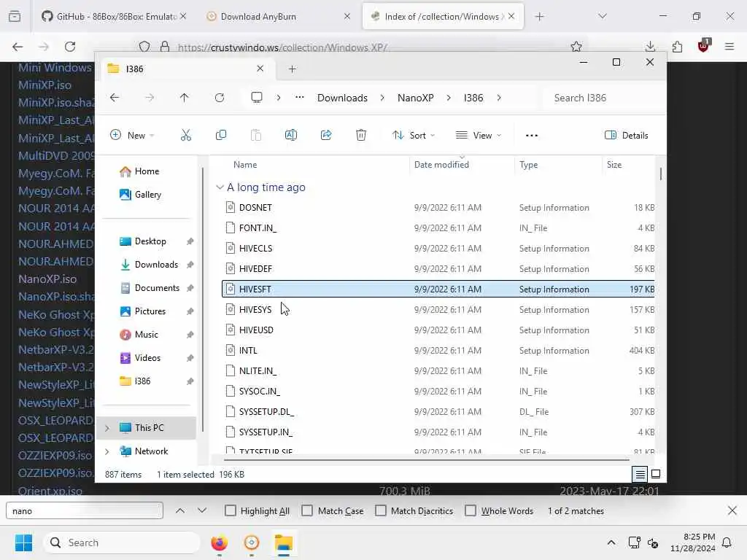747x560 pixels.
Task: Open the address bar ellipsis for hidden path
Action: pos(299,98)
